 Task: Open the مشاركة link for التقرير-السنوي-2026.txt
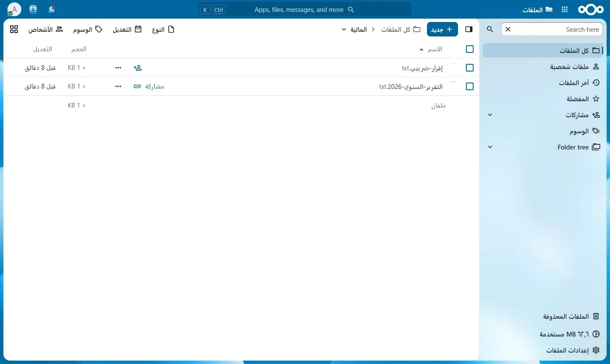[x=149, y=86]
